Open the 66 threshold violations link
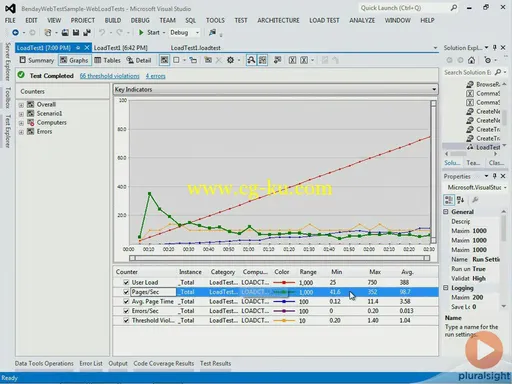The image size is (512, 384). (x=109, y=76)
